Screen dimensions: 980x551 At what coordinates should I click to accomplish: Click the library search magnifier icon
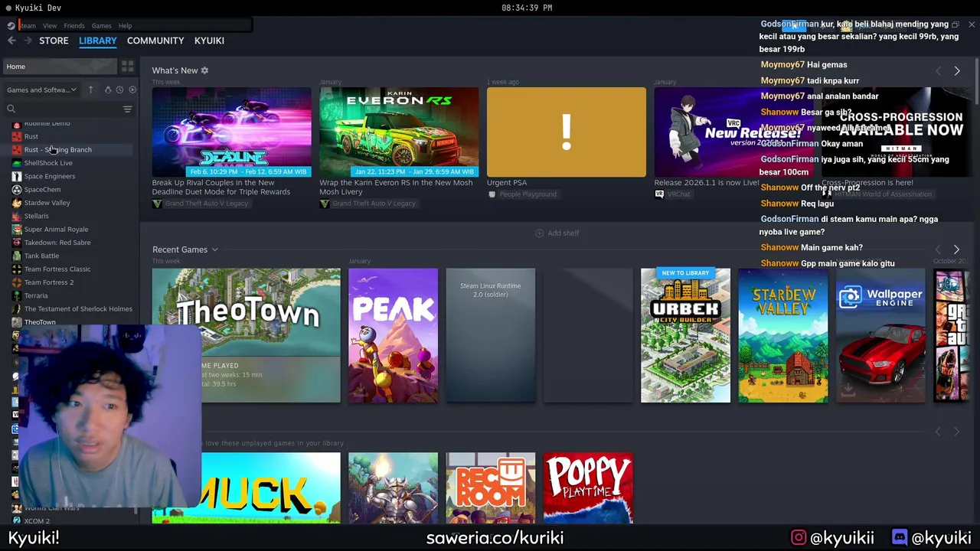[x=11, y=109]
